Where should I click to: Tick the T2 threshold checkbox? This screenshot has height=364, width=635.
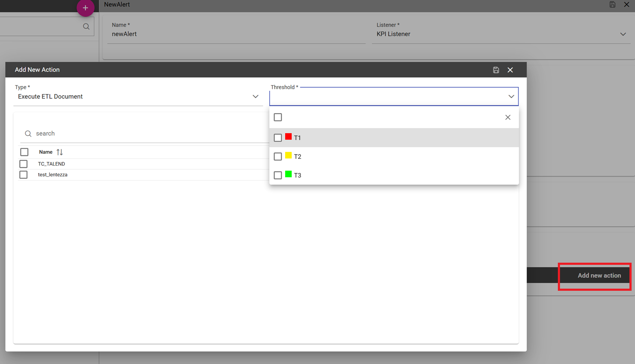click(278, 156)
